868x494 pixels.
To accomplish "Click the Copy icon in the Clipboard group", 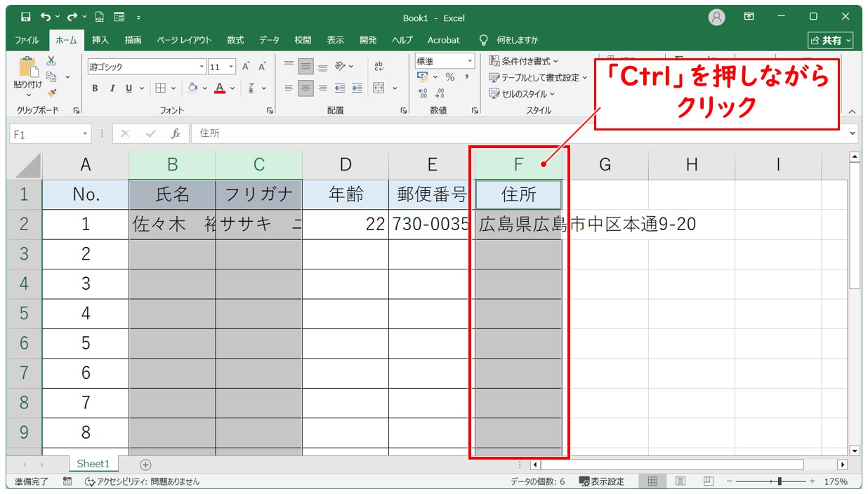I will [51, 76].
